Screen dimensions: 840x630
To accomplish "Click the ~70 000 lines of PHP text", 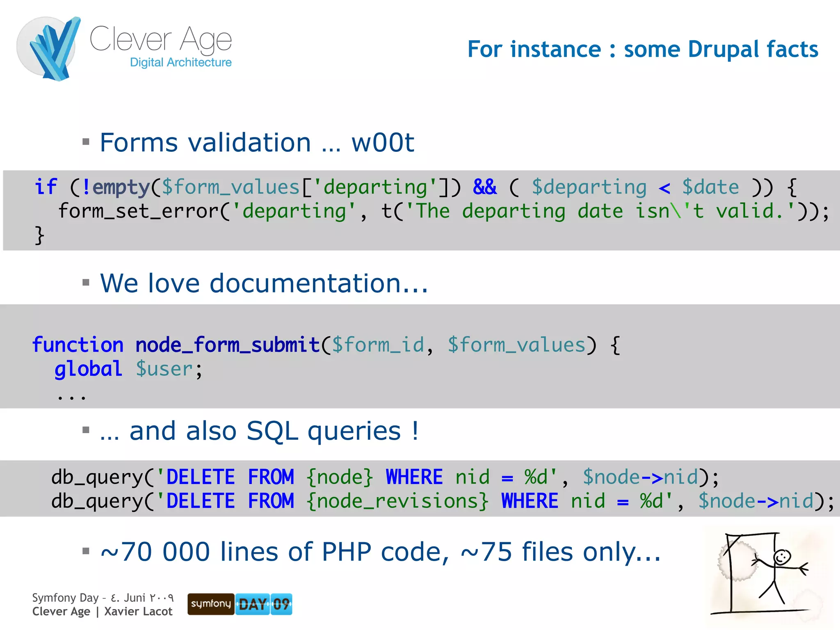I will pos(380,551).
